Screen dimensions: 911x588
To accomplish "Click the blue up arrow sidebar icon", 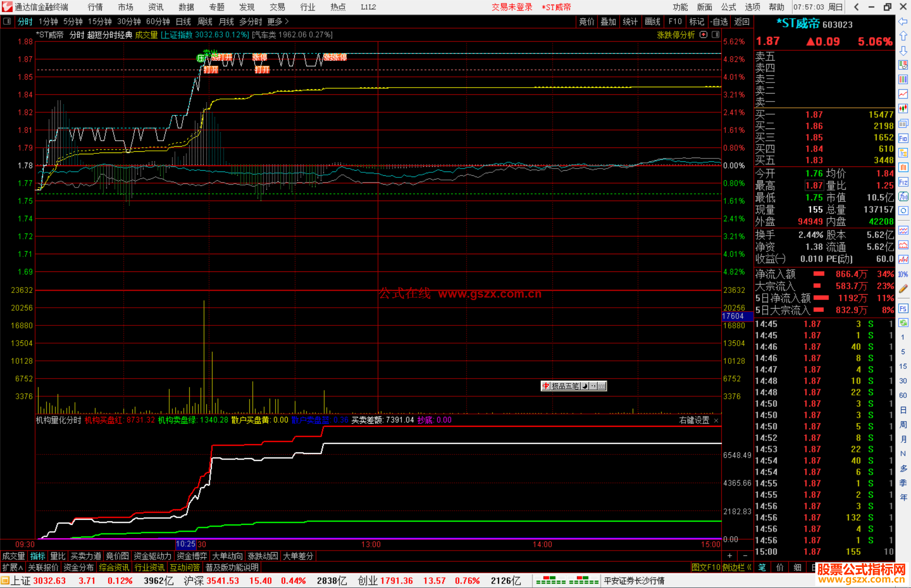I will point(903,36).
